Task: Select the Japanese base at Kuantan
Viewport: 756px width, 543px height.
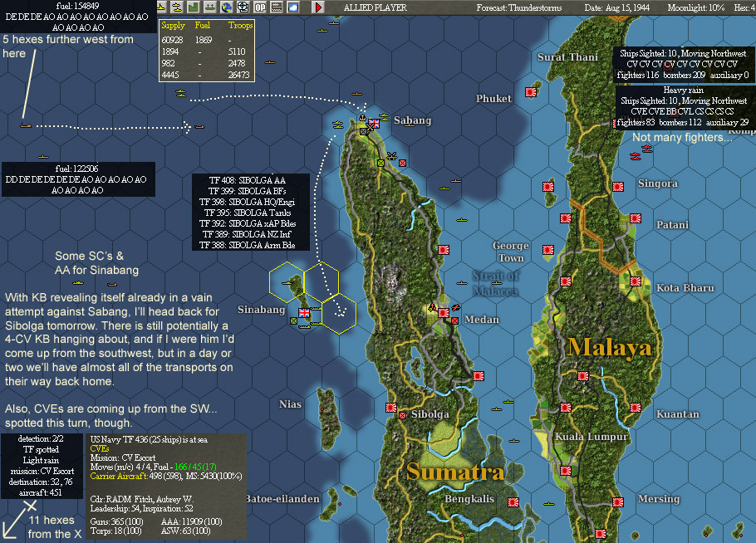Action: [x=636, y=408]
